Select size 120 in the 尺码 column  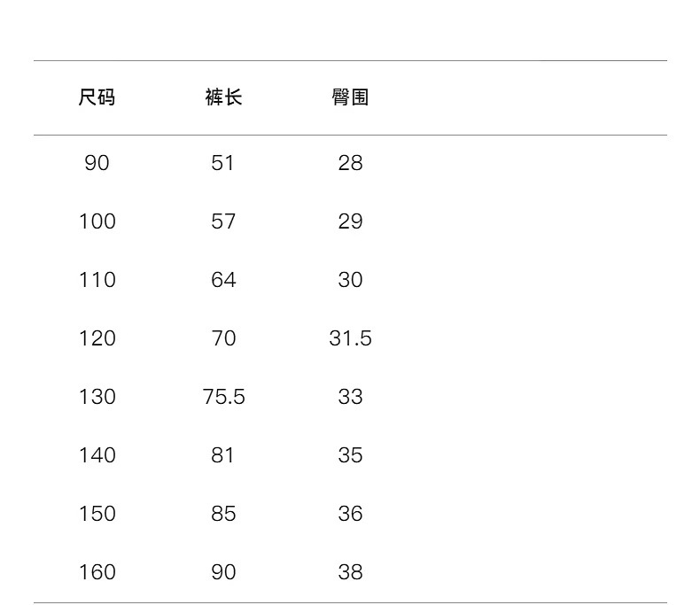97,338
